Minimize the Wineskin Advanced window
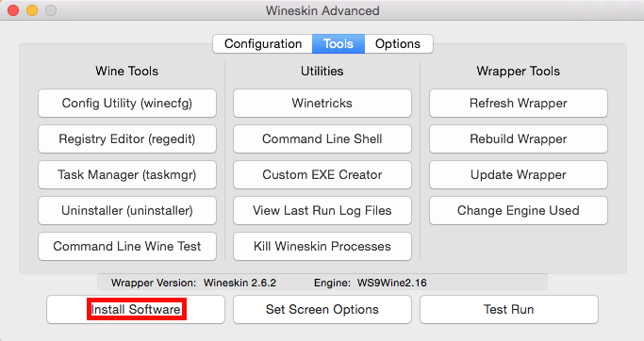This screenshot has height=341, width=644. 32,10
